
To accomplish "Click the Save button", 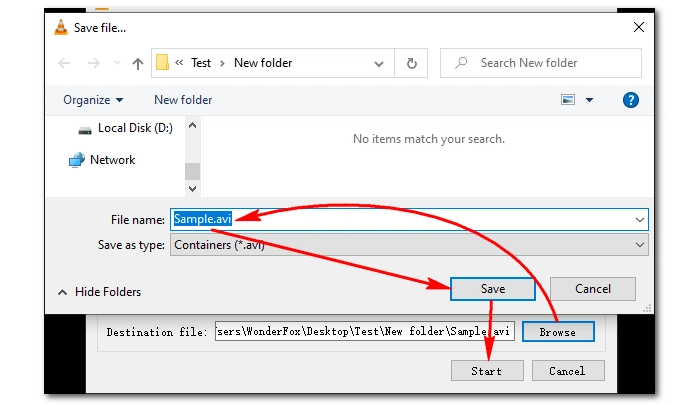I will (492, 289).
